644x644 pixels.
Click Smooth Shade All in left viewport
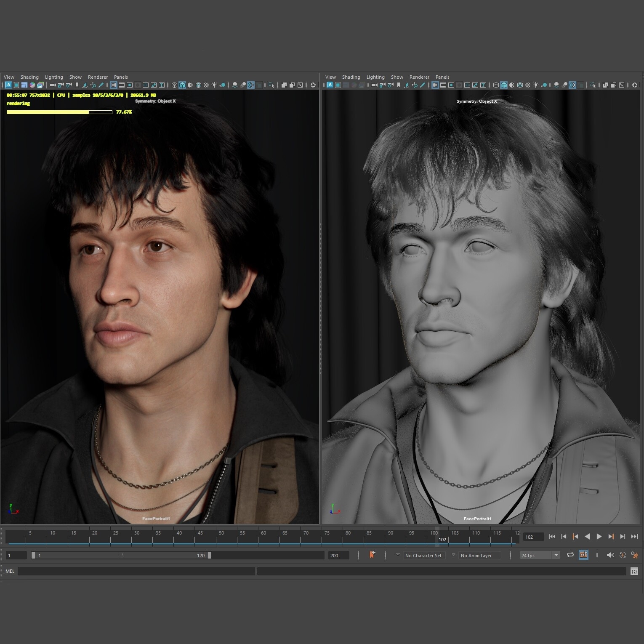(182, 85)
